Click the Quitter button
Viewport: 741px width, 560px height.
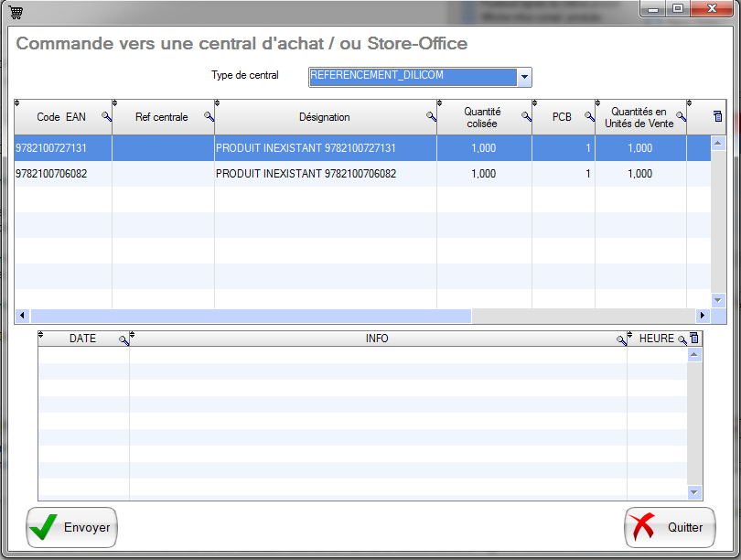[x=670, y=528]
